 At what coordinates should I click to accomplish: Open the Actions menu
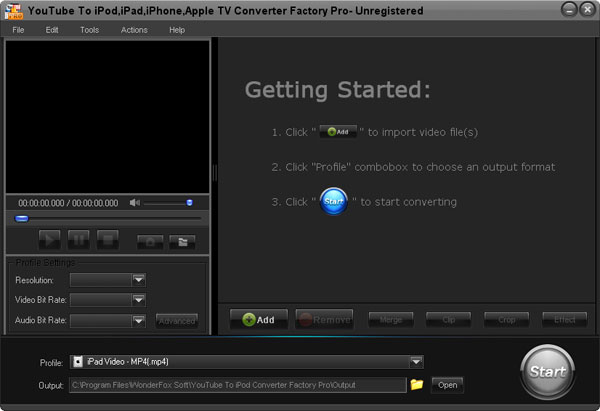[x=134, y=30]
